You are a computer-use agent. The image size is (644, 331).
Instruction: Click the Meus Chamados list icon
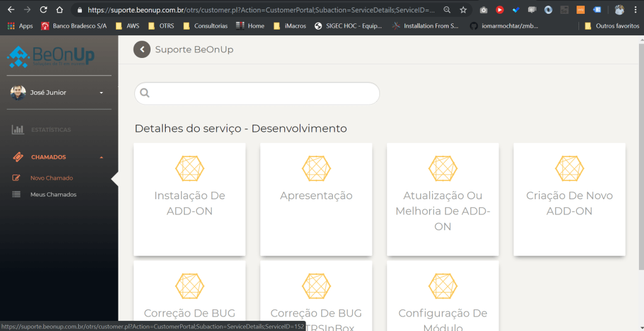point(17,194)
